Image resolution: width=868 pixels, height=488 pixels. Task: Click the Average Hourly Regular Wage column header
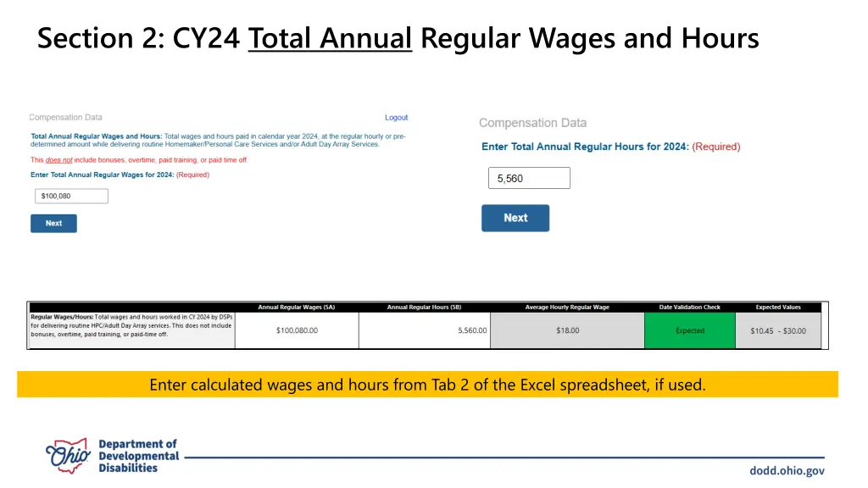(567, 307)
